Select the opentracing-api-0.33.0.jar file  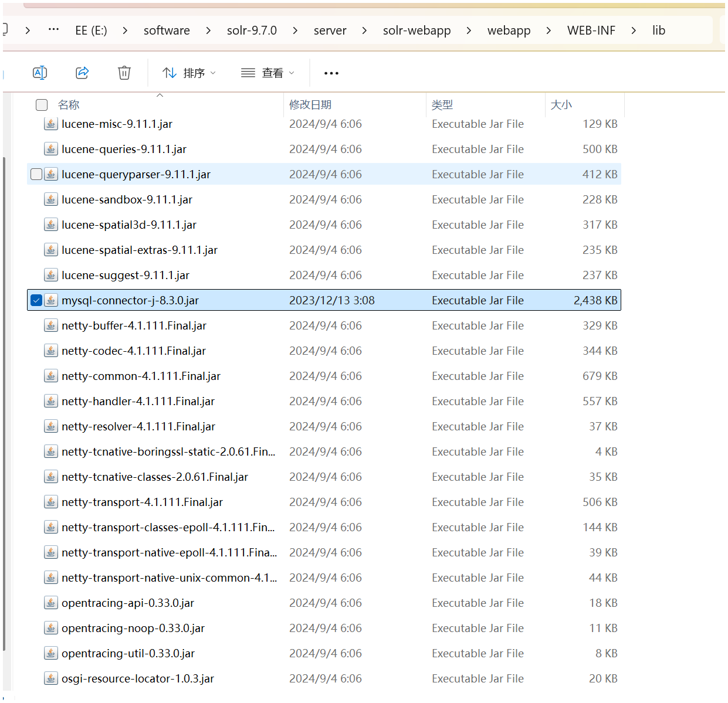point(128,603)
